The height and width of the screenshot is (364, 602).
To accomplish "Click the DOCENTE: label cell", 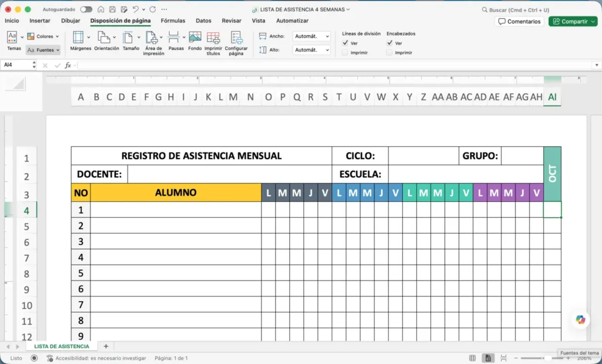I will [x=99, y=174].
